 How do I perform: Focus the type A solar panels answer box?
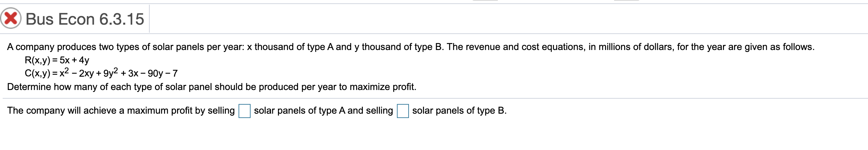[244, 111]
